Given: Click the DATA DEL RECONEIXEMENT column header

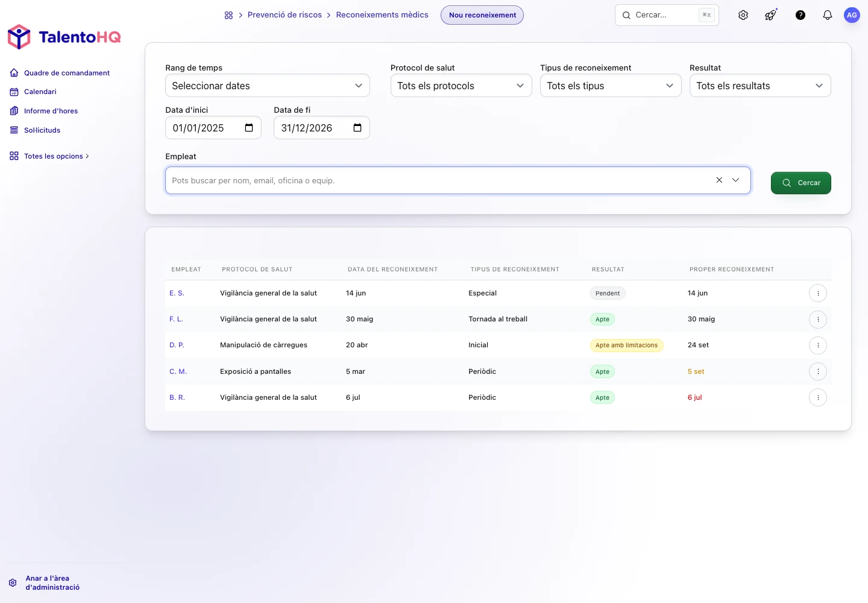Looking at the screenshot, I should click(x=392, y=270).
